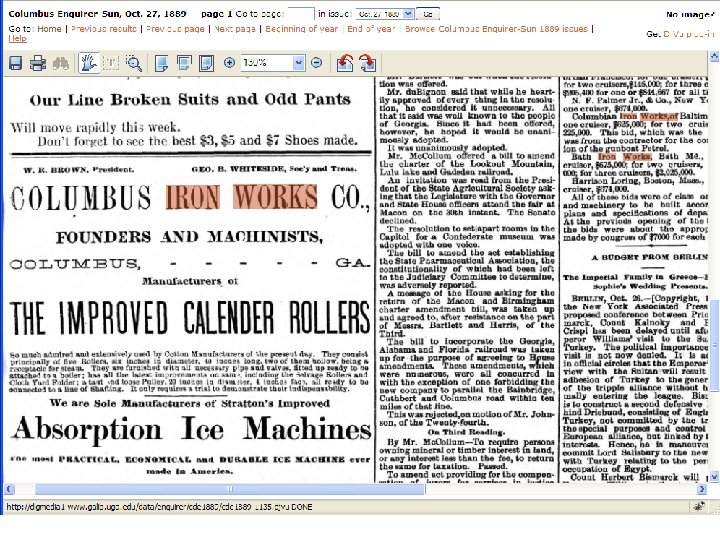Click the horizontal scrollbar thumb
Screen dimensions: 720x540
point(230,489)
